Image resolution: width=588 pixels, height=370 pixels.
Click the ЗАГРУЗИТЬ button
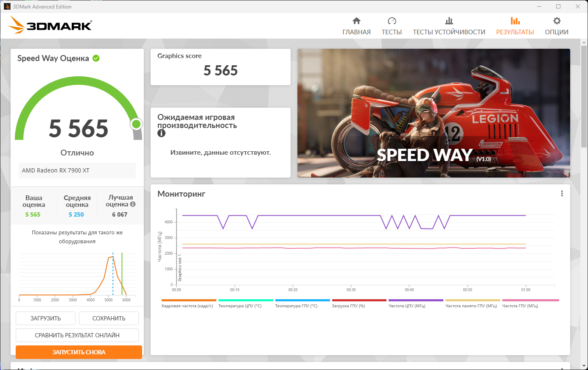coord(45,318)
